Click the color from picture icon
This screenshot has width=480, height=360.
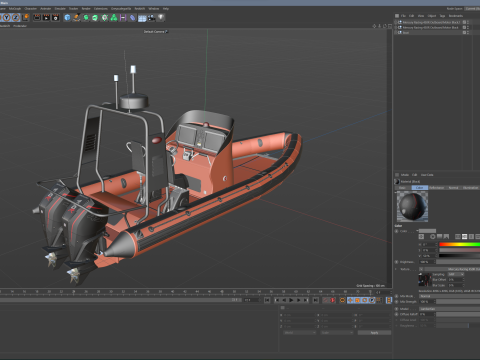[446, 237]
